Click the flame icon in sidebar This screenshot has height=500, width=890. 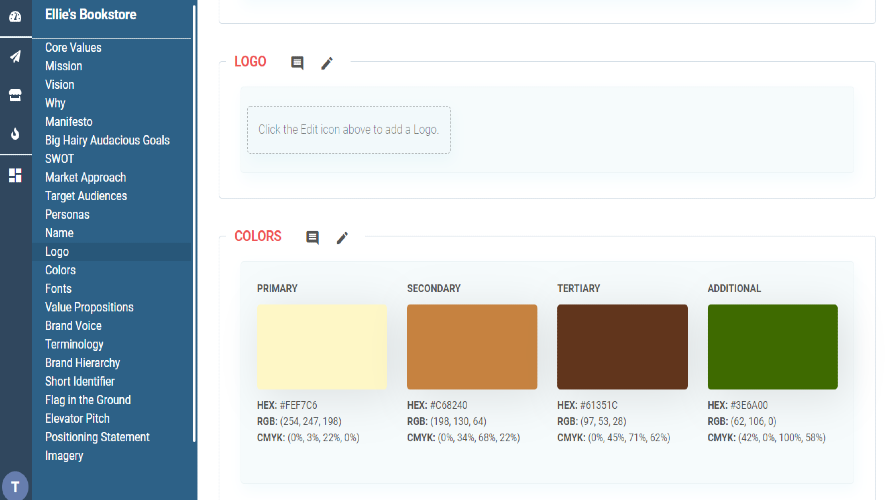coord(15,133)
